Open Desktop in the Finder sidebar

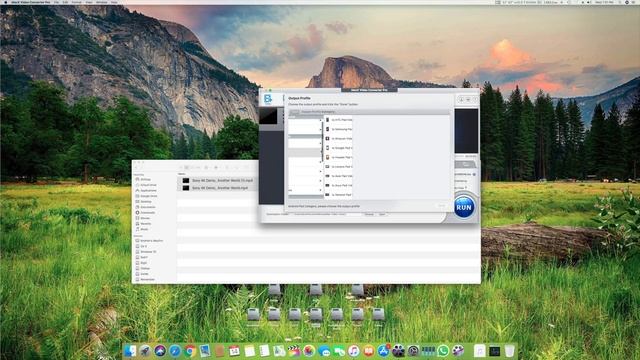144,201
